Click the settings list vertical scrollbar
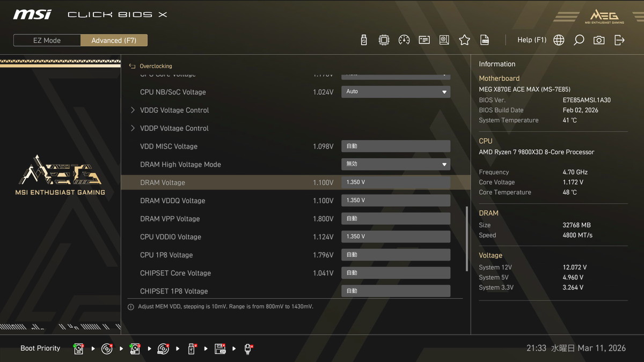The image size is (644, 362). (x=466, y=239)
